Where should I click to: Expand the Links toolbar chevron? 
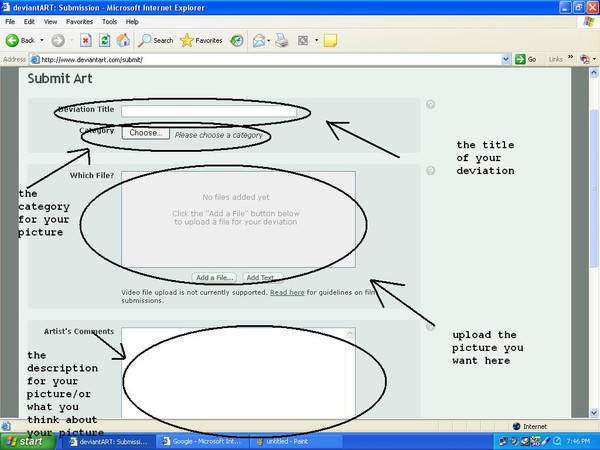pos(571,57)
